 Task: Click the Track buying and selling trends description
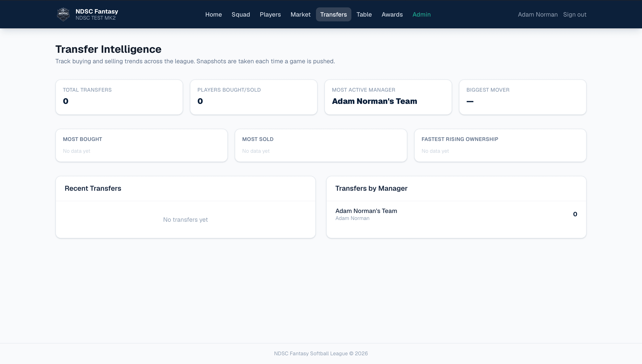pos(195,61)
